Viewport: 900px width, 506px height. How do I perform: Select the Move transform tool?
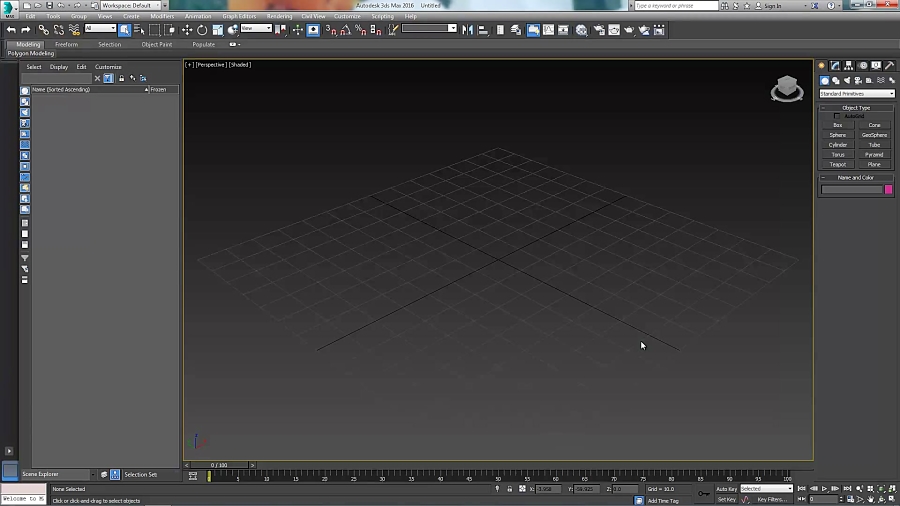click(x=187, y=30)
